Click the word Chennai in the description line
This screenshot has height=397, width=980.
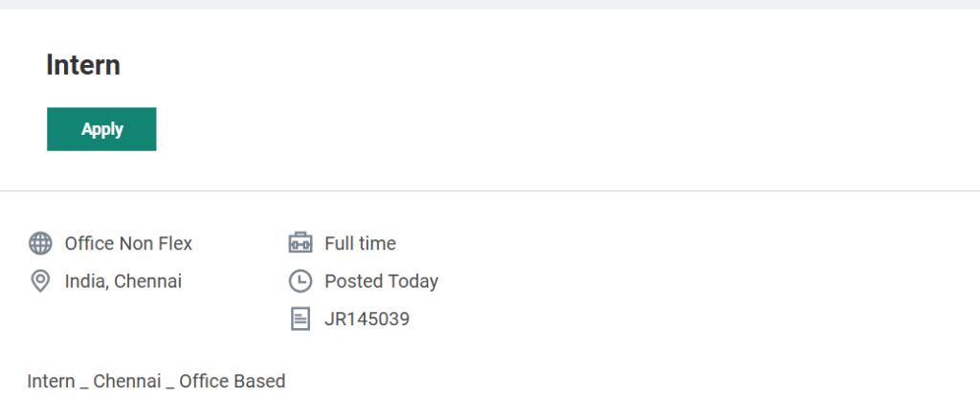[127, 381]
